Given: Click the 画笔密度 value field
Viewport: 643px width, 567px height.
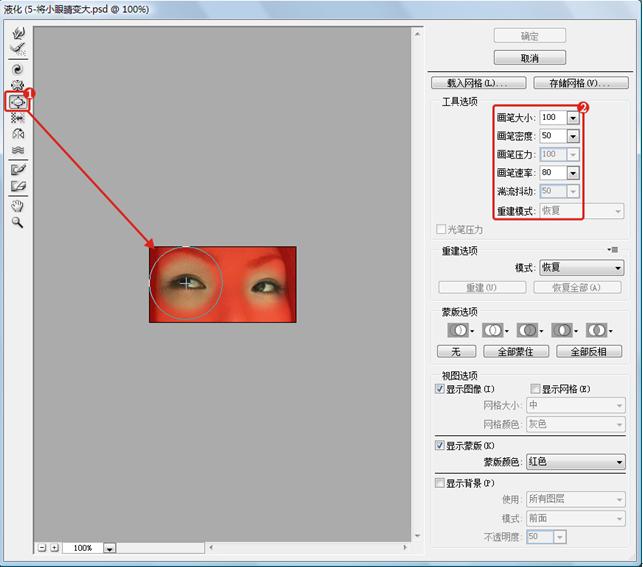Looking at the screenshot, I should point(552,136).
